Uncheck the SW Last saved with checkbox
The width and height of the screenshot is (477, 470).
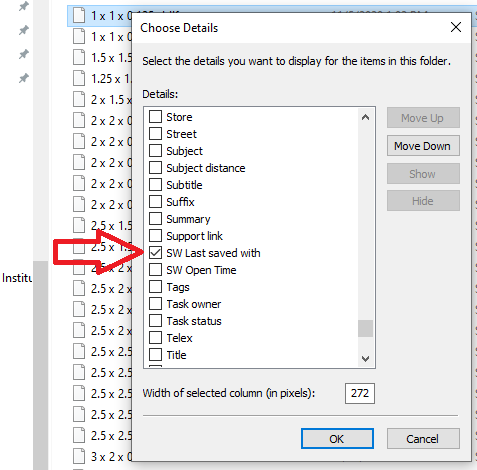[x=155, y=253]
